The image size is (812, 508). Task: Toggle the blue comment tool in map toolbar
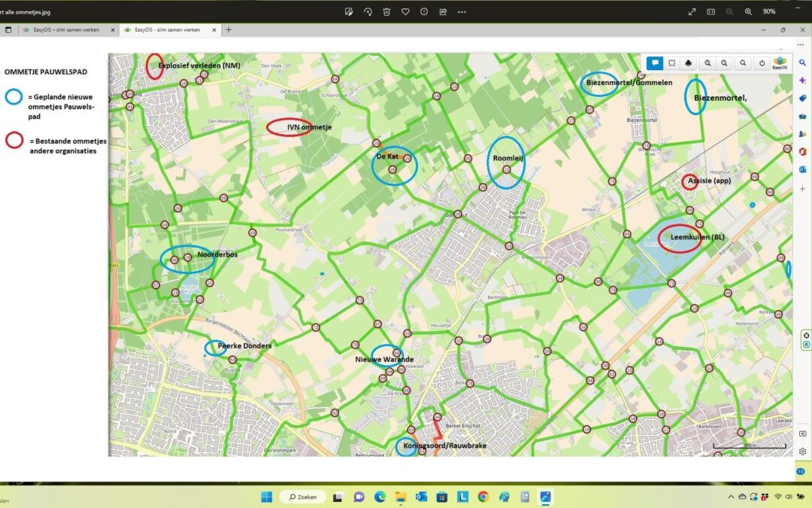tap(655, 63)
